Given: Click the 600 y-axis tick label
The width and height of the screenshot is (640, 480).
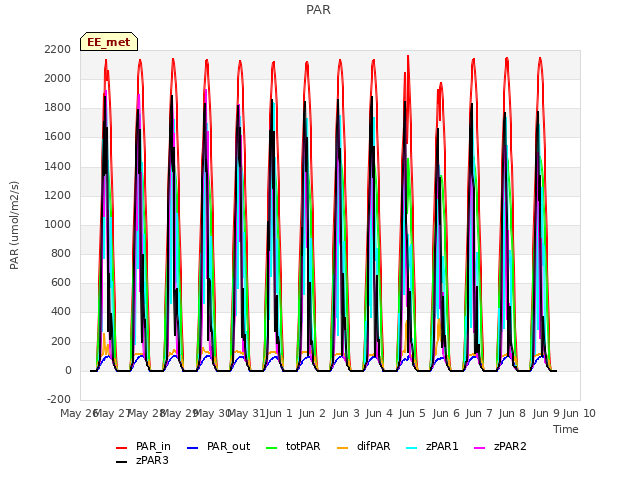Looking at the screenshot, I should tap(61, 282).
